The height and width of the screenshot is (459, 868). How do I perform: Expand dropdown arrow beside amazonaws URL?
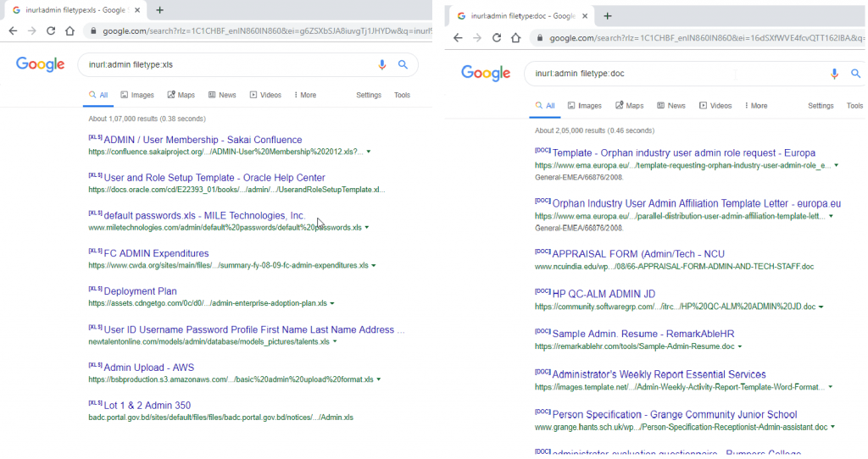[379, 379]
